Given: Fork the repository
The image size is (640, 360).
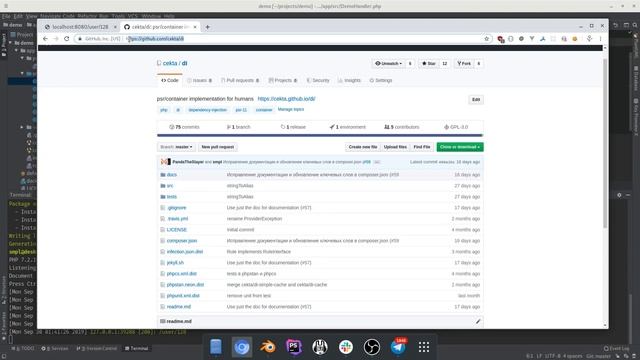Looking at the screenshot, I should point(464,64).
